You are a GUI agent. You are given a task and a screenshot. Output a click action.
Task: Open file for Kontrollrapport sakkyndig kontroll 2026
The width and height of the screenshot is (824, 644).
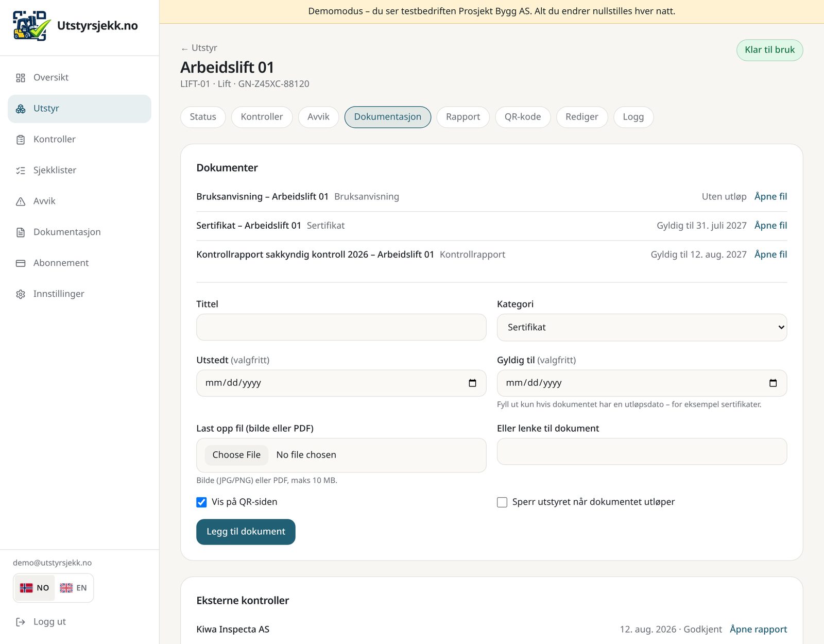tap(770, 254)
